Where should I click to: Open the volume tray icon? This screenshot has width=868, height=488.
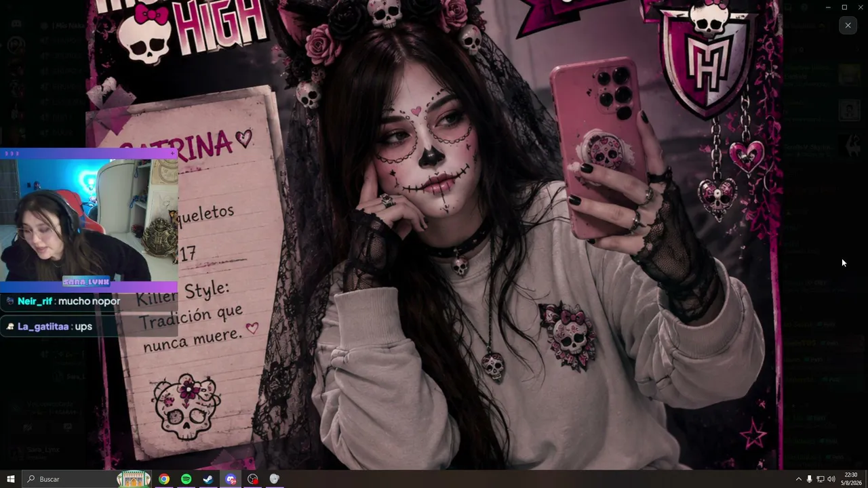pyautogui.click(x=831, y=479)
